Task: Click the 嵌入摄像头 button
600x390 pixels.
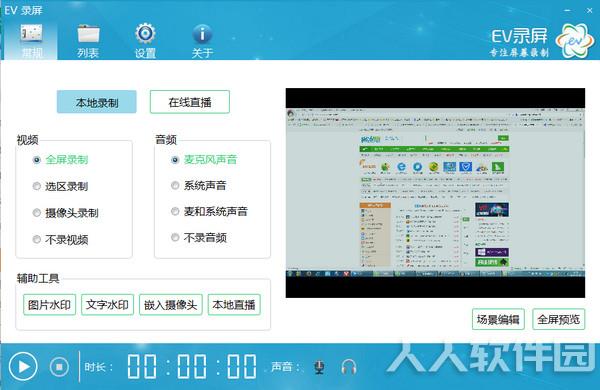Action: click(171, 305)
